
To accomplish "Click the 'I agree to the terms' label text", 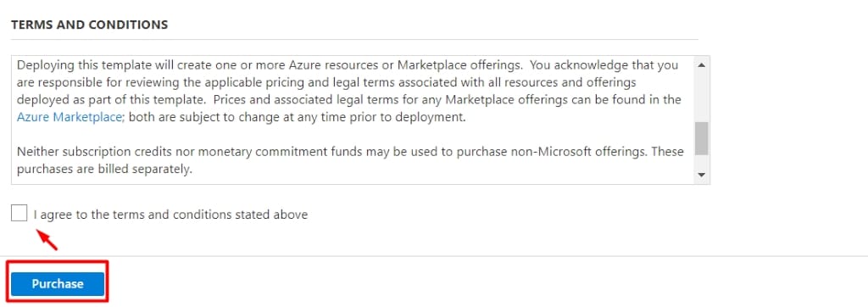I will (170, 215).
